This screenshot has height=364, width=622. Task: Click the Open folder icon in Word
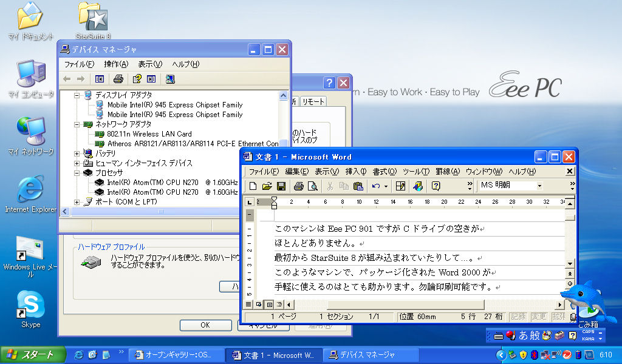pos(267,186)
